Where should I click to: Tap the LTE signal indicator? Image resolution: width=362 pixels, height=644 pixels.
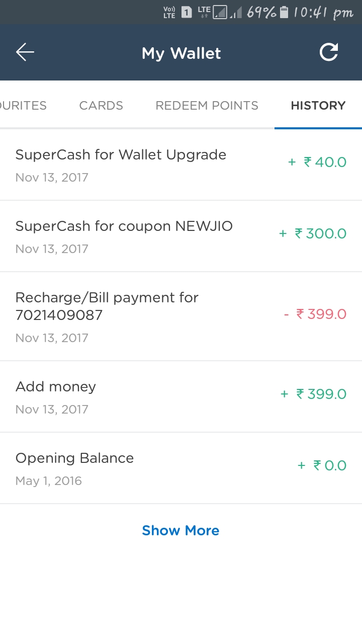point(204,12)
